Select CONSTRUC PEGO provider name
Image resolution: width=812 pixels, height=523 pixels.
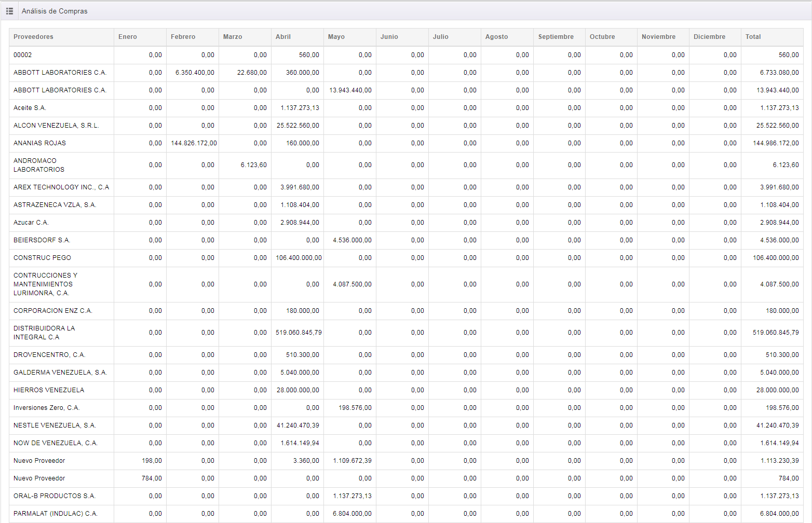coord(42,258)
